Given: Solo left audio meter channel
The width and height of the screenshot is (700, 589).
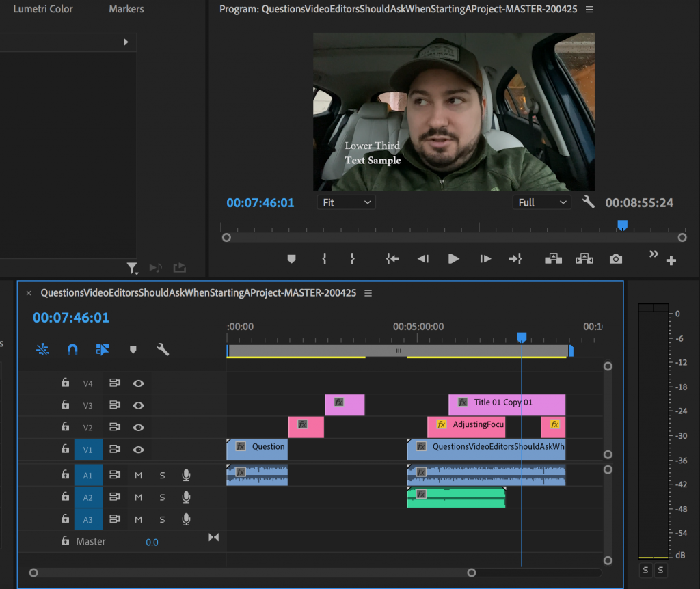Looking at the screenshot, I should click(x=645, y=570).
